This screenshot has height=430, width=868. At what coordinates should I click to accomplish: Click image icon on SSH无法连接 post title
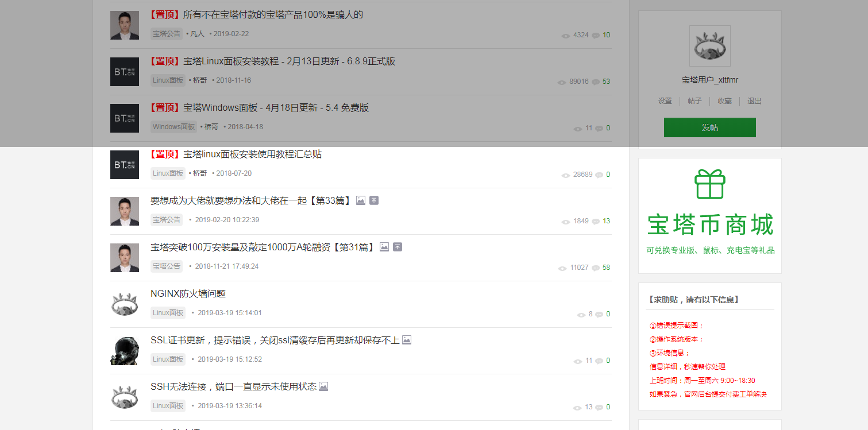pos(323,386)
